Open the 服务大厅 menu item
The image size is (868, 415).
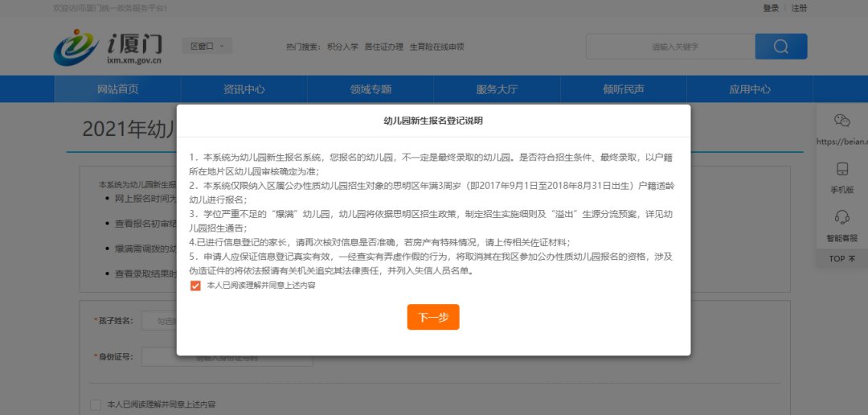point(497,89)
